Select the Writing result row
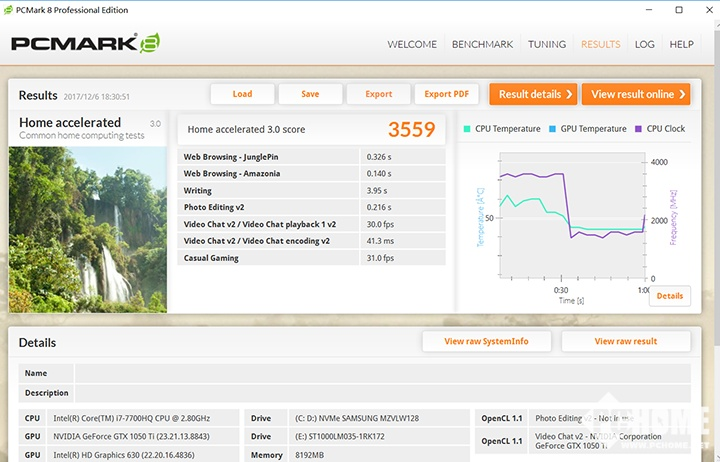 (x=311, y=191)
